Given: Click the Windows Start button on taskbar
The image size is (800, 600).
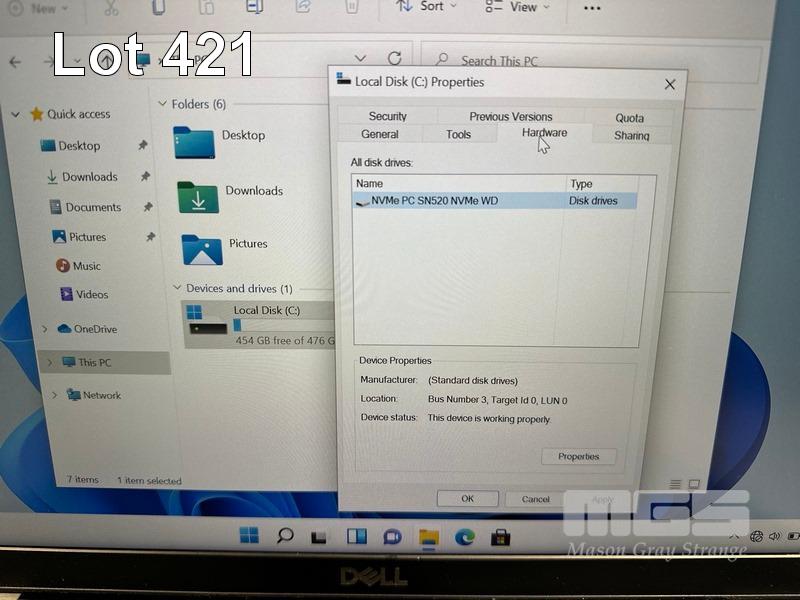Looking at the screenshot, I should 249,537.
